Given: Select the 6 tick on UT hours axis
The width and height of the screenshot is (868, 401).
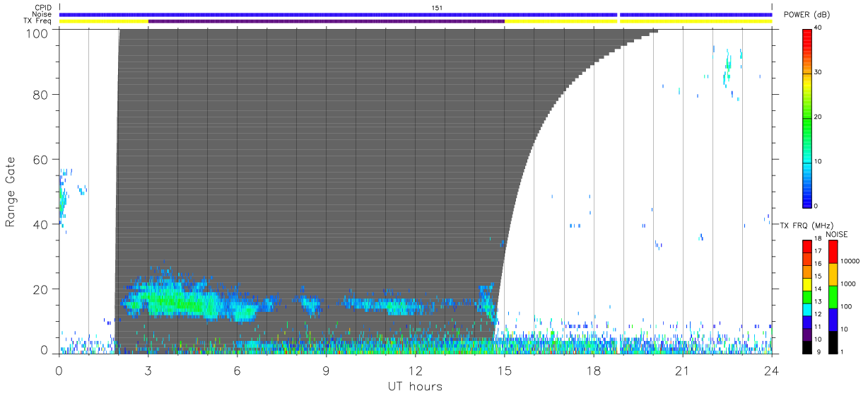Looking at the screenshot, I should pos(237,371).
